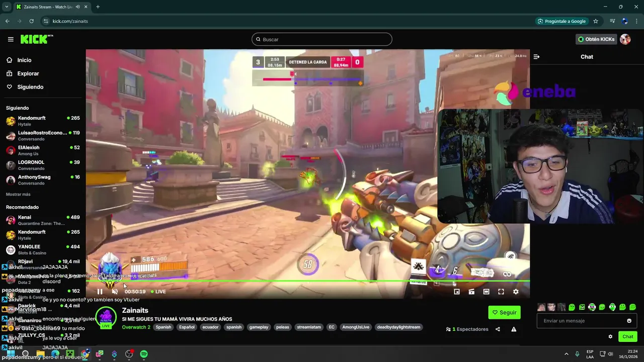The image size is (644, 362).
Task: Open ElAlexioh's Among Us channel
Action: (43, 150)
